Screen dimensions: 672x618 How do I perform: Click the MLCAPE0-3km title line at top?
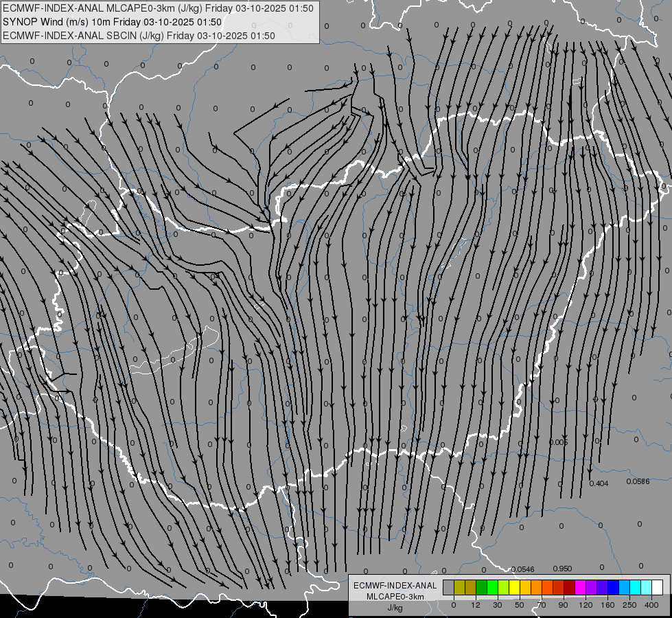coord(158,8)
